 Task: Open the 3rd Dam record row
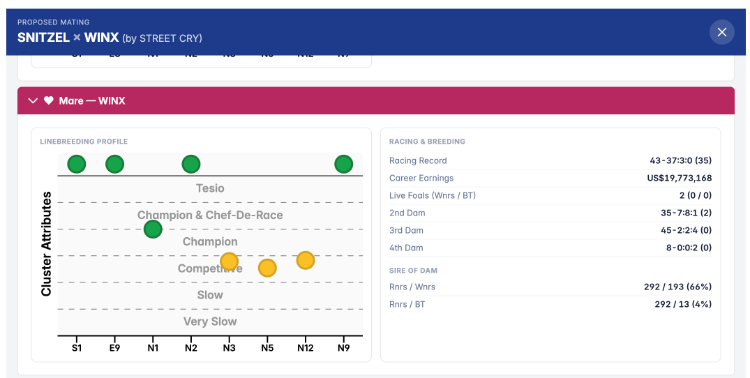pos(550,230)
